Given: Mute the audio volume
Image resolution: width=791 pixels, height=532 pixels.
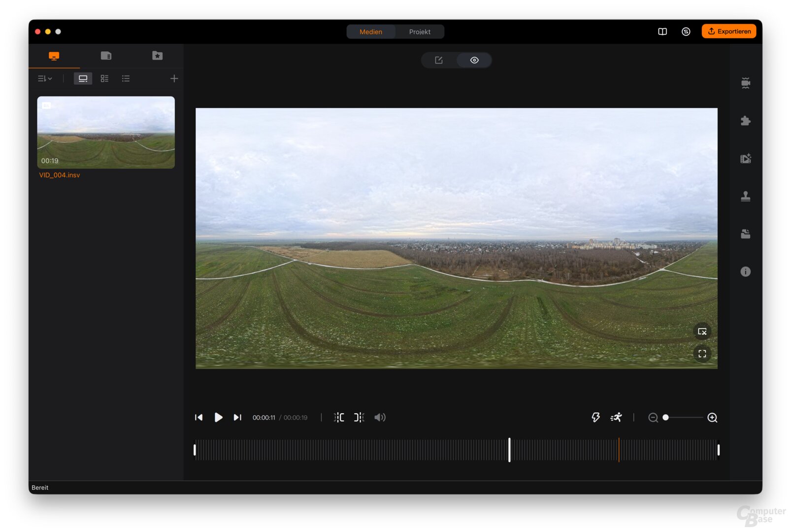Looking at the screenshot, I should click(x=380, y=417).
